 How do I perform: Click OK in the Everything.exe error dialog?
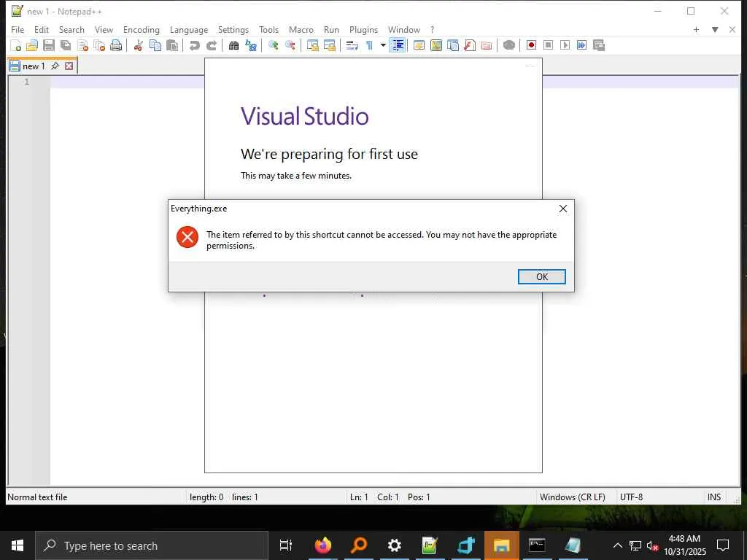click(x=542, y=276)
